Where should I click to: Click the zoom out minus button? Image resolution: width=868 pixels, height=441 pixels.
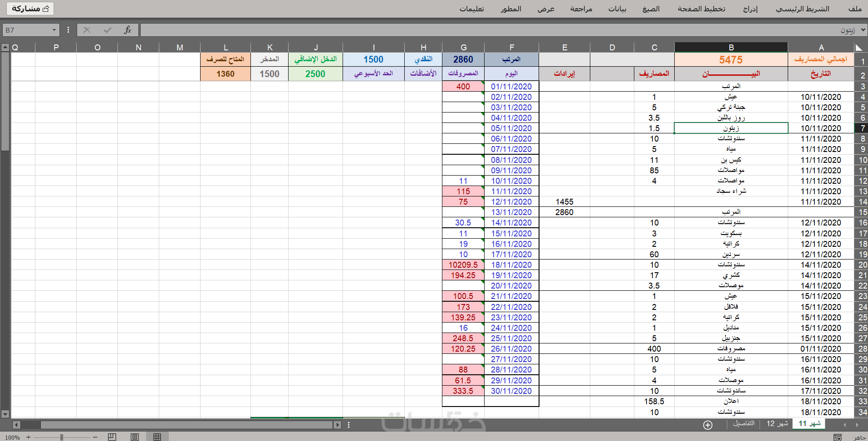click(x=95, y=437)
